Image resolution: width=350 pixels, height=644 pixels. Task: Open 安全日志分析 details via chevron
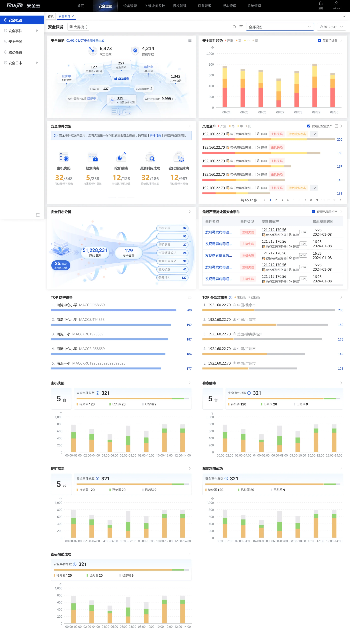pos(190,212)
